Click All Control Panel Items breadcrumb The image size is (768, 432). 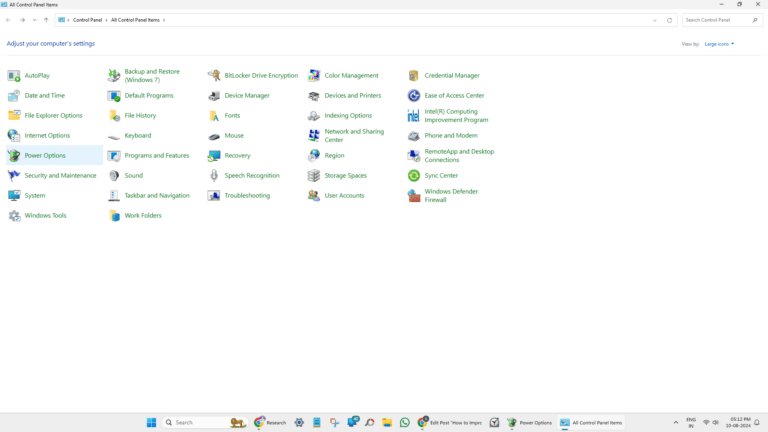(135, 20)
